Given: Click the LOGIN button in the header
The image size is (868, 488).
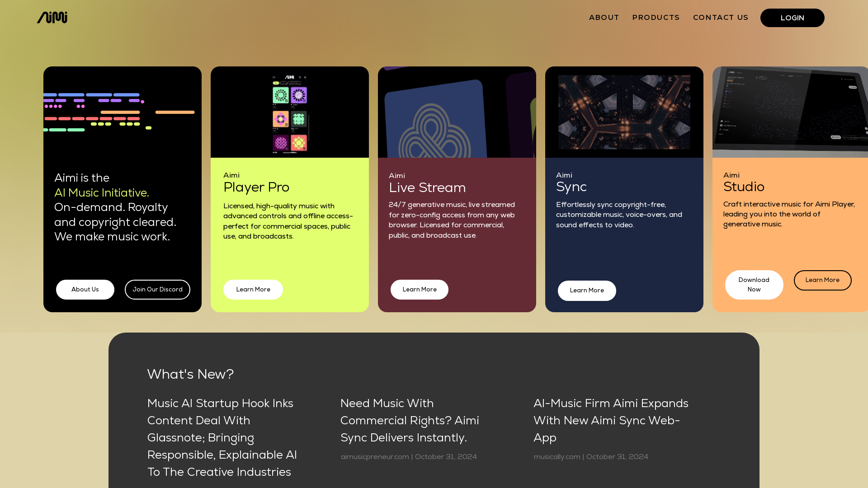Looking at the screenshot, I should 793,17.
